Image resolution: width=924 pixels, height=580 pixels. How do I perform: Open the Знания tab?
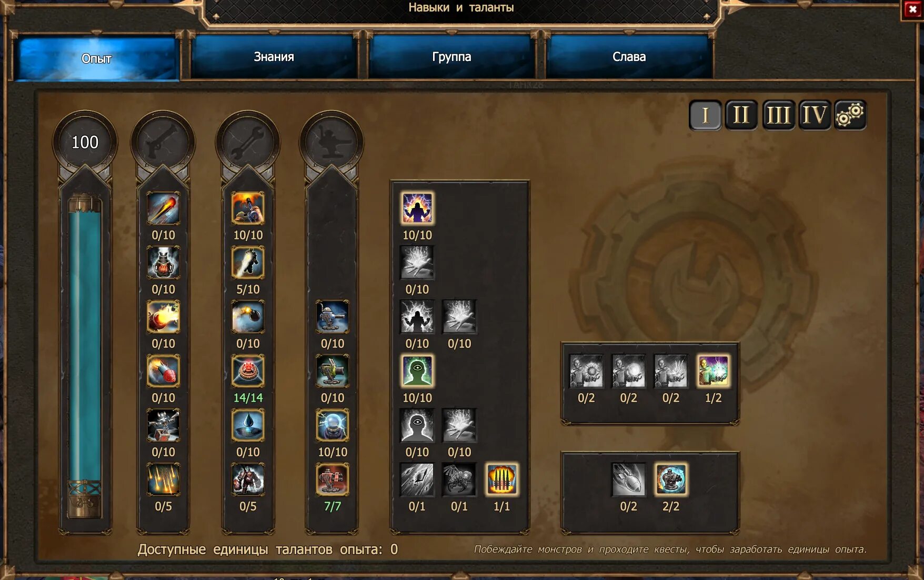[274, 57]
